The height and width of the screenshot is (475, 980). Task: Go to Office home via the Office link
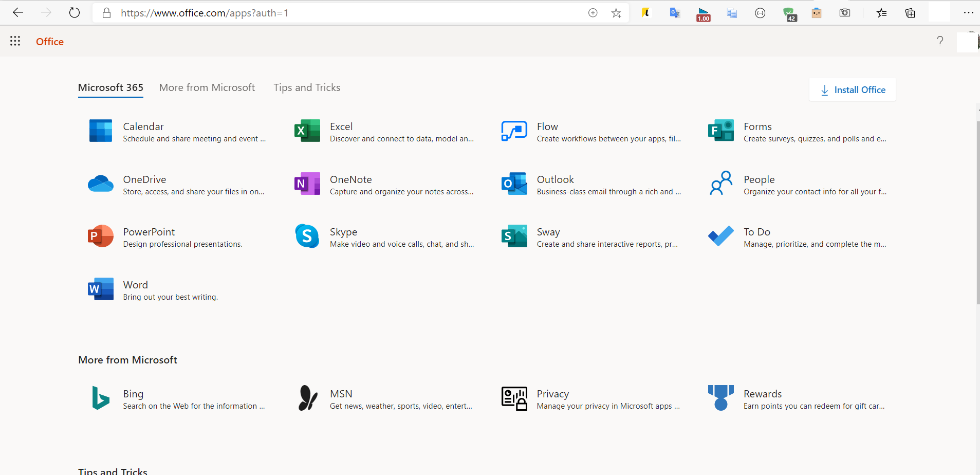click(x=50, y=42)
